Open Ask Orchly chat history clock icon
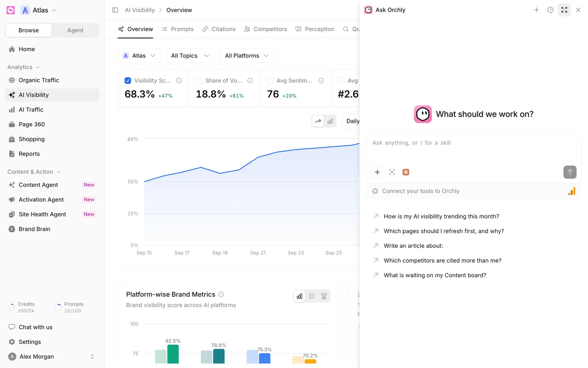The image size is (588, 368). click(x=550, y=10)
